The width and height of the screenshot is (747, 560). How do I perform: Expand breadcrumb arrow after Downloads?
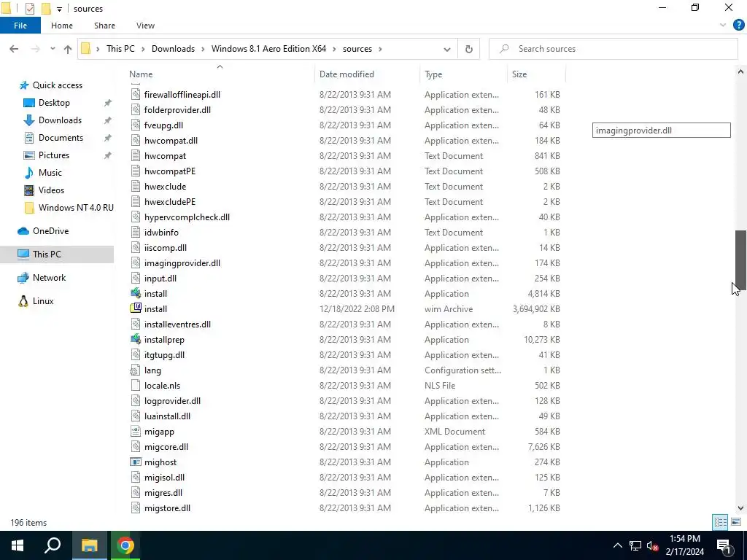[x=203, y=49]
